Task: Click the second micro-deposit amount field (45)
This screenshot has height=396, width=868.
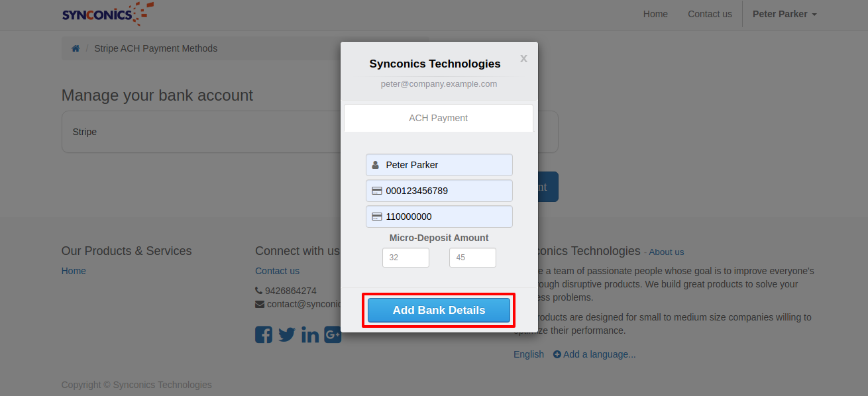Action: (472, 258)
